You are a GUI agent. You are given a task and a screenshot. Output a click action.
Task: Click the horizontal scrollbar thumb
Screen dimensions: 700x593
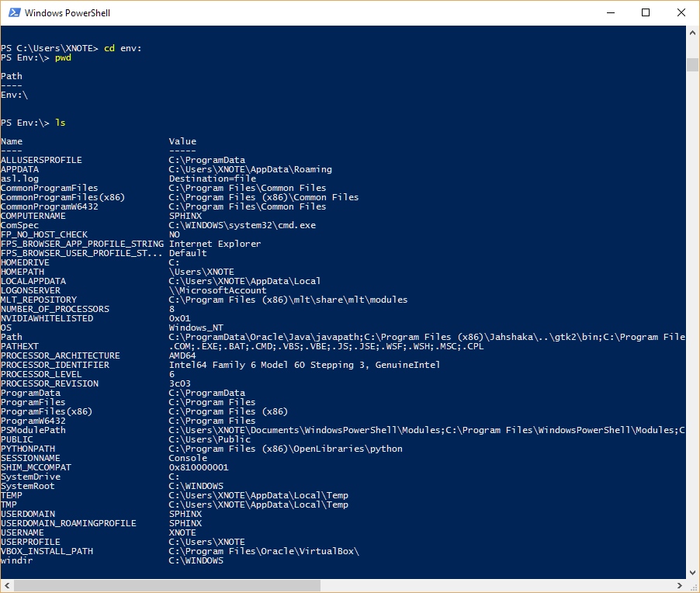(x=167, y=585)
